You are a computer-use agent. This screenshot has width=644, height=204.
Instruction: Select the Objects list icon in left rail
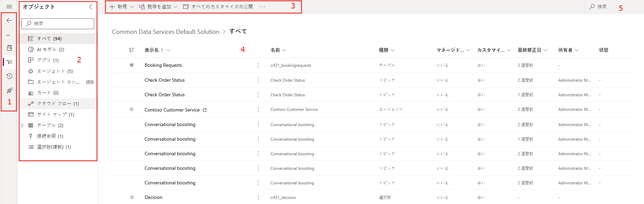click(x=9, y=62)
